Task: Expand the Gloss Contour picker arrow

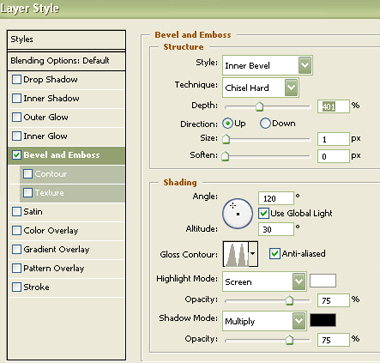Action: (253, 254)
